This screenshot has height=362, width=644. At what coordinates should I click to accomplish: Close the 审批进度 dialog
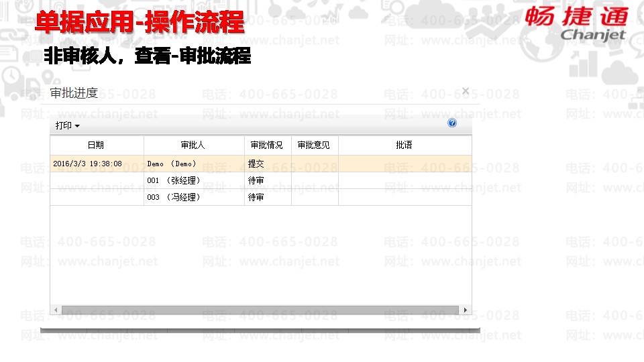[466, 90]
